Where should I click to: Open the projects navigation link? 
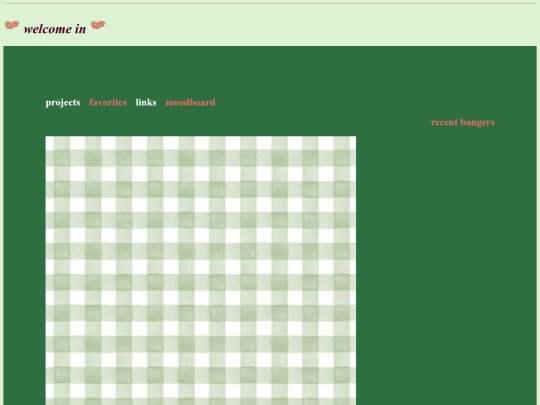point(63,103)
